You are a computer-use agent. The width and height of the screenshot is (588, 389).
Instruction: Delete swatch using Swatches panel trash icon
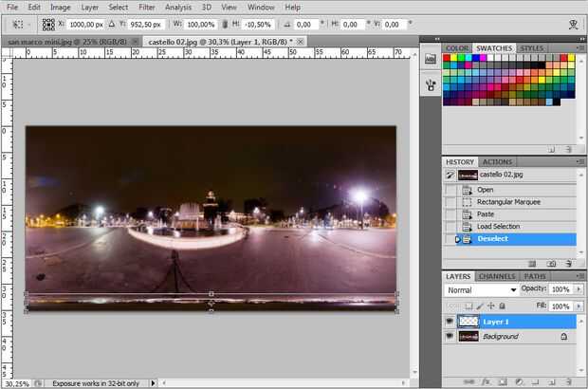(x=568, y=149)
